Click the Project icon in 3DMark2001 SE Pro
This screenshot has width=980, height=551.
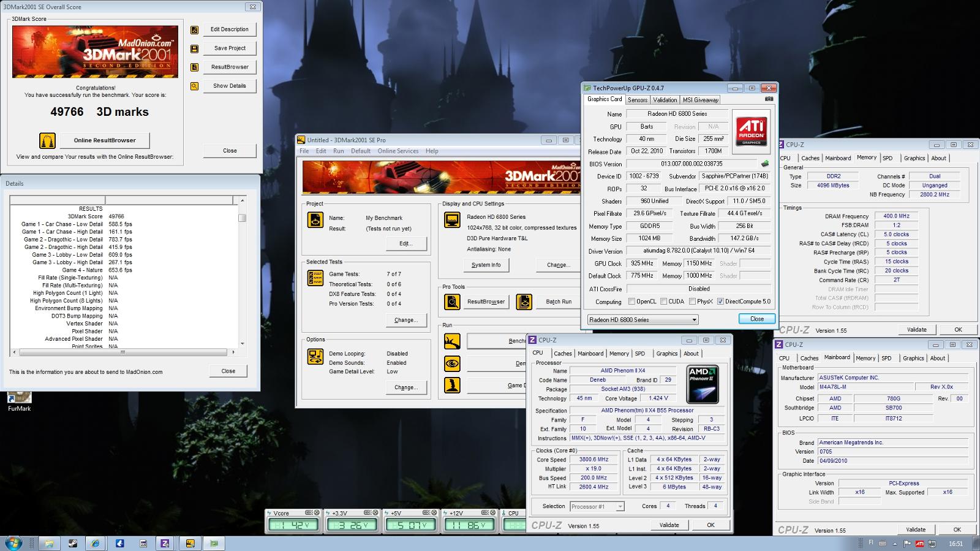pos(315,219)
